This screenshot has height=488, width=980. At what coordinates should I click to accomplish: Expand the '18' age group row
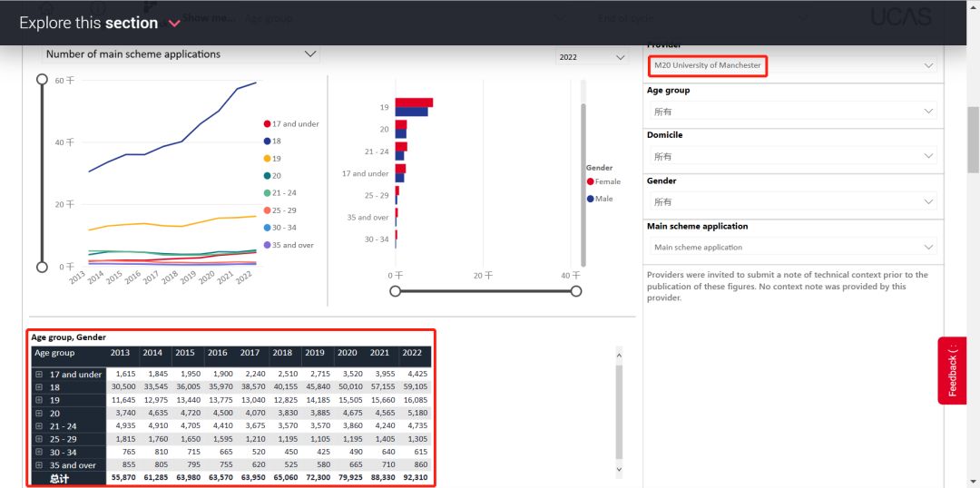[x=39, y=386]
